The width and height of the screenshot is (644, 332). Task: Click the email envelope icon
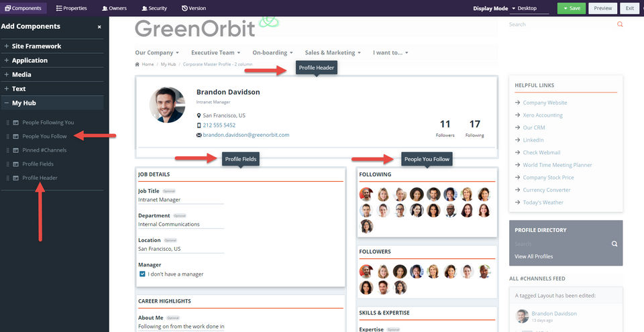pyautogui.click(x=199, y=135)
